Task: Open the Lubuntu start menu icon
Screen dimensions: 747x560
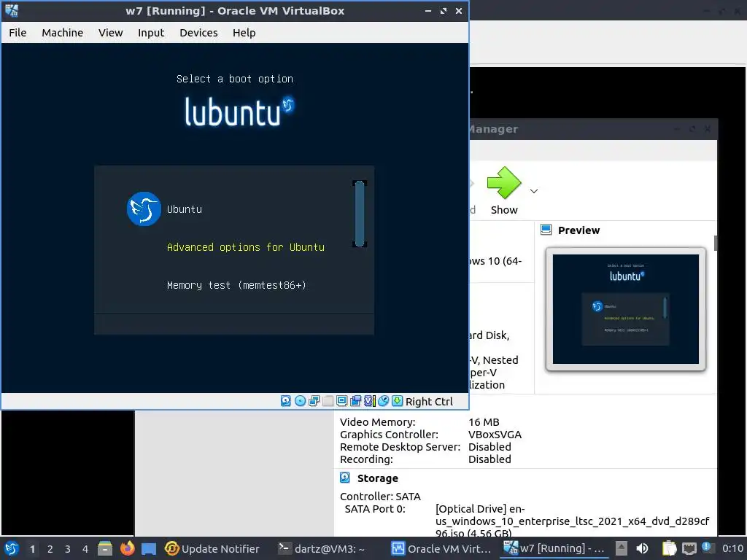Action: 11,548
